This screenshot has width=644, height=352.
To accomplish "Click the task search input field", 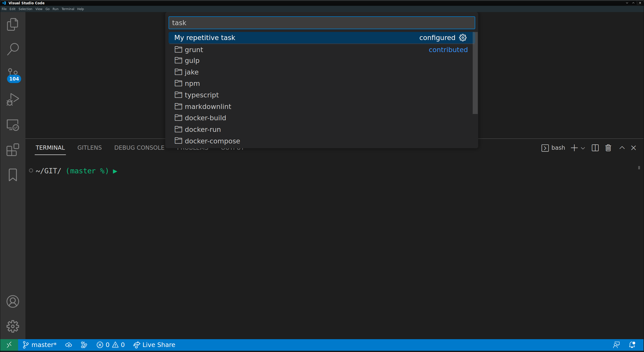I will tap(321, 23).
